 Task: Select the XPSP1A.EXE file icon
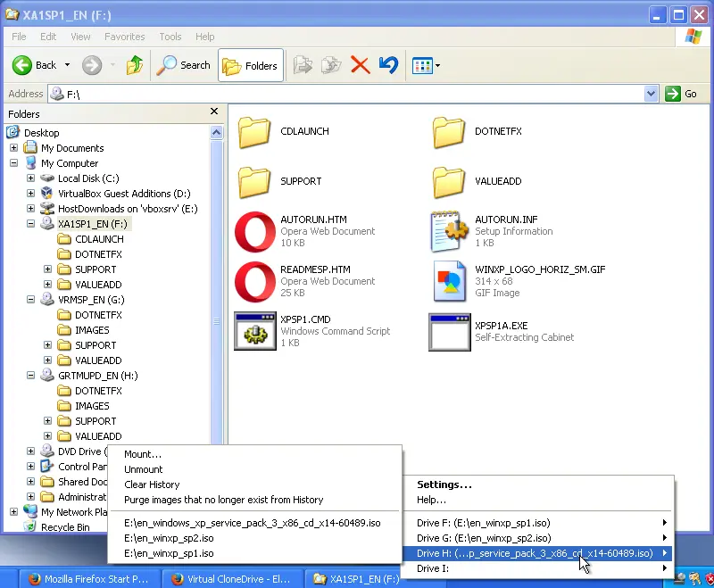pyautogui.click(x=450, y=332)
